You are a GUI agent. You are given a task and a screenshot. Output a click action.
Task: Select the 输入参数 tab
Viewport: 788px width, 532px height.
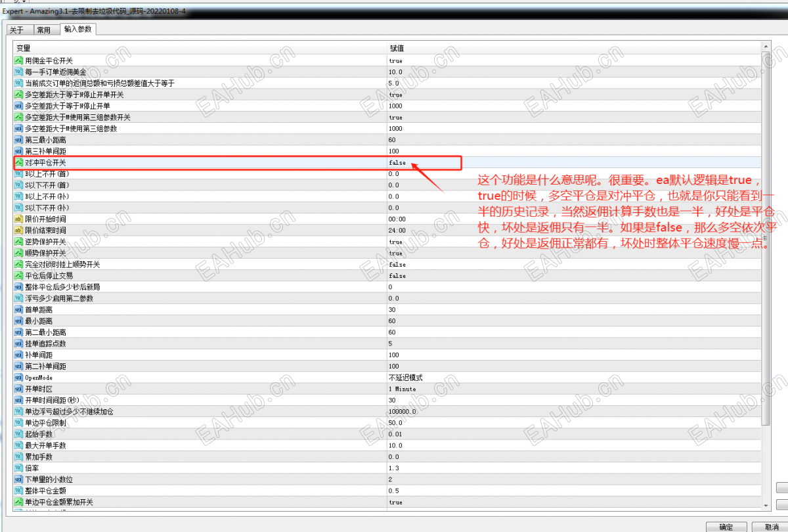pyautogui.click(x=78, y=29)
